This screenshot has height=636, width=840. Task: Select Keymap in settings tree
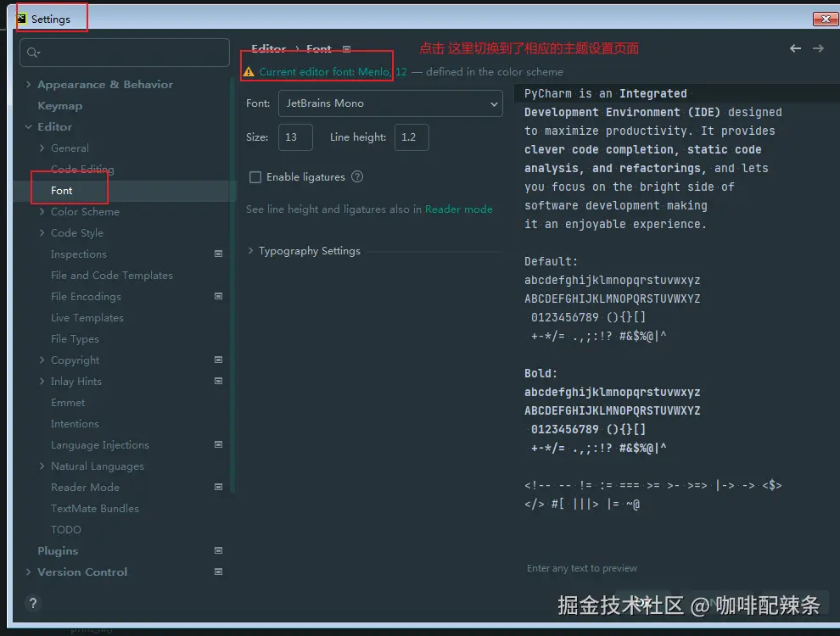60,106
